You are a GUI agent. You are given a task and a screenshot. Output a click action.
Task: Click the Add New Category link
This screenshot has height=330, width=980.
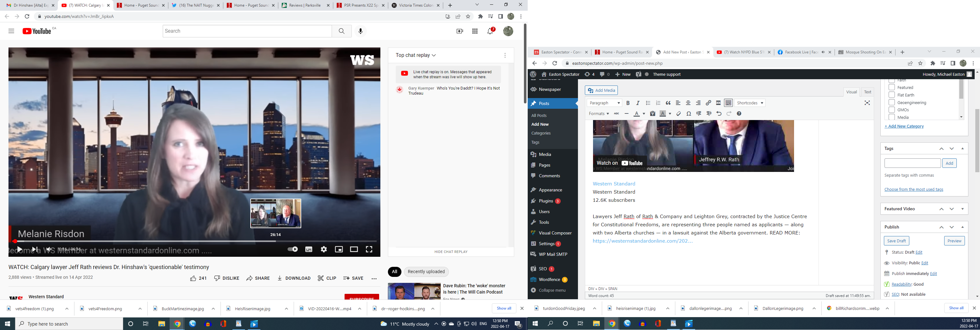tap(904, 126)
